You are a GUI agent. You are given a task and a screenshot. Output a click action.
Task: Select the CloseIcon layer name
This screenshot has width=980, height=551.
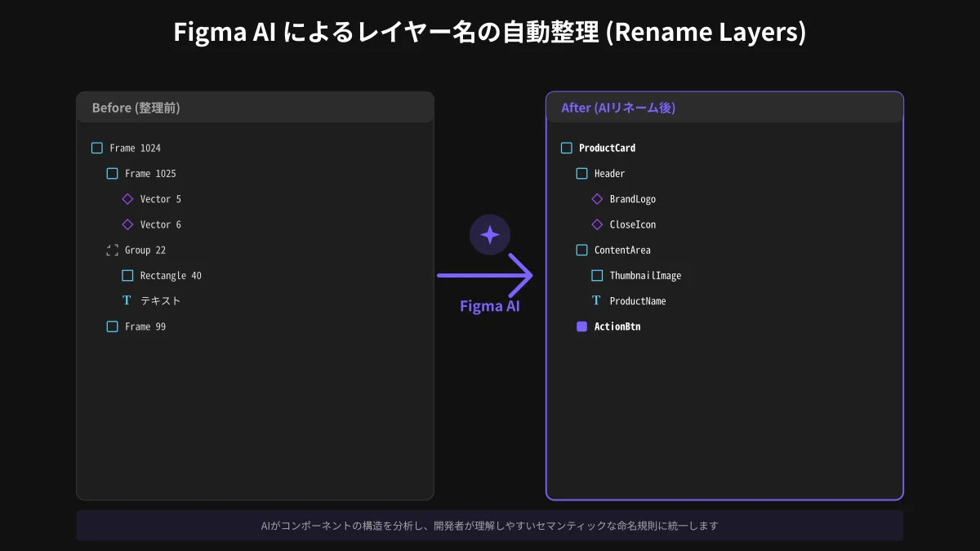(633, 224)
